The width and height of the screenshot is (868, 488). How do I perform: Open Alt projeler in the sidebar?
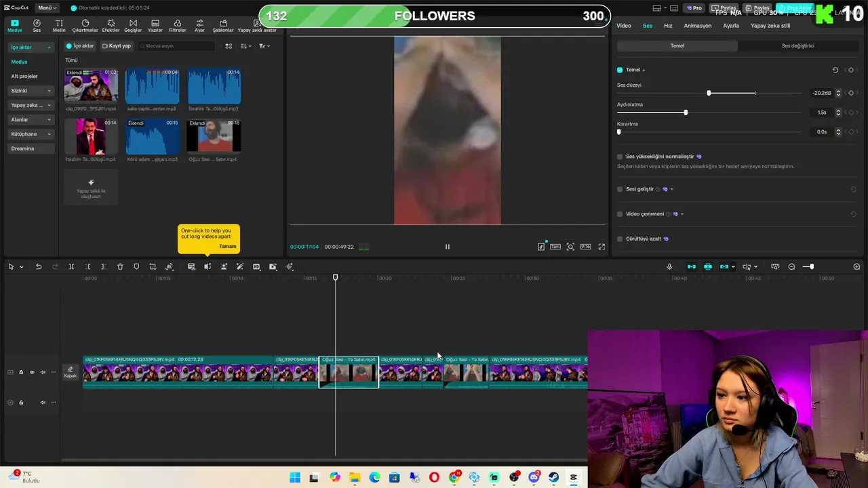point(24,77)
